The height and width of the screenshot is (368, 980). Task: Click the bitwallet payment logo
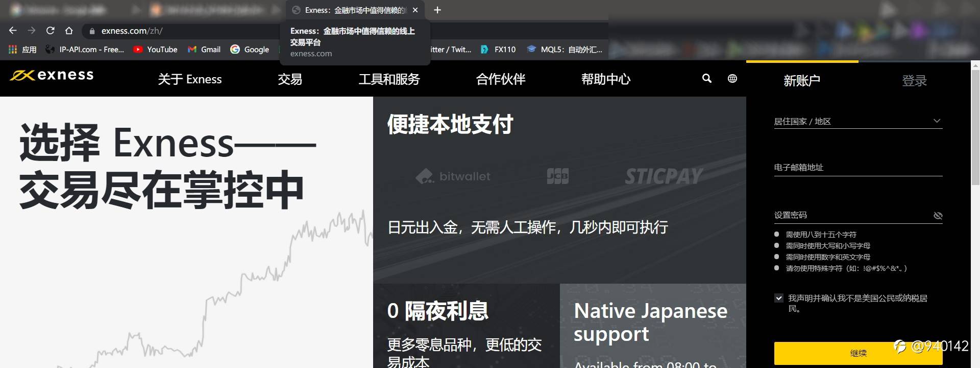453,176
